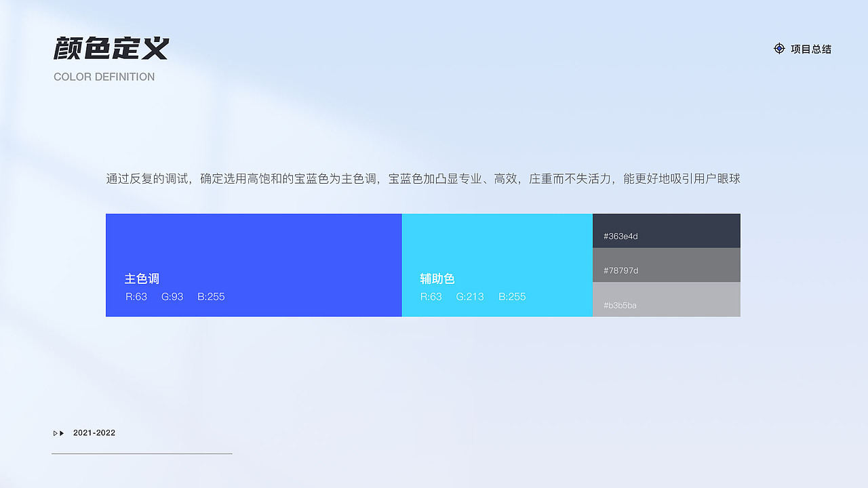This screenshot has width=868, height=488.
Task: Select the outlined triangle play icon
Action: coord(55,432)
